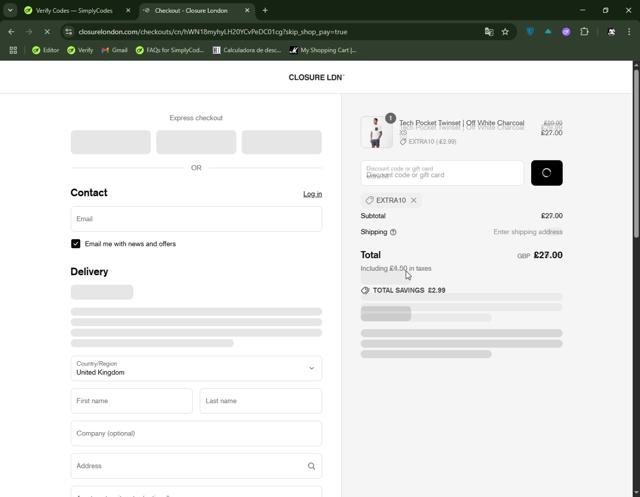Expand the Country/Region dropdown
Screen dimensions: 640x497
[x=196, y=368]
